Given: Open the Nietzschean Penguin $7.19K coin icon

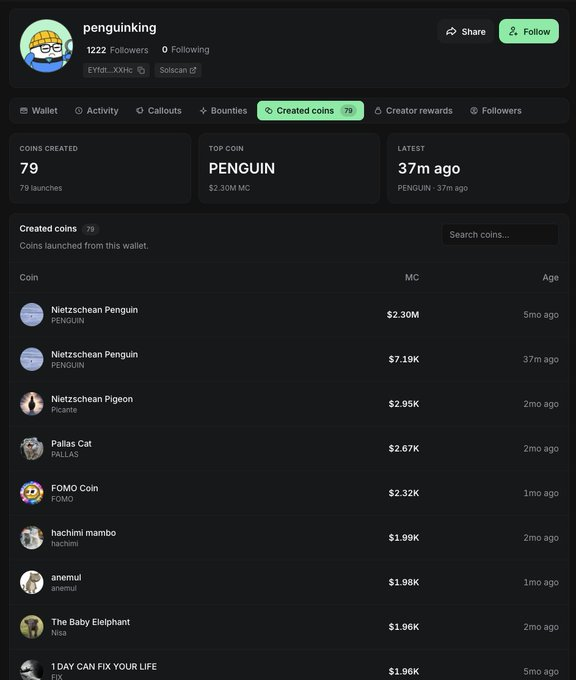Looking at the screenshot, I should [32, 359].
